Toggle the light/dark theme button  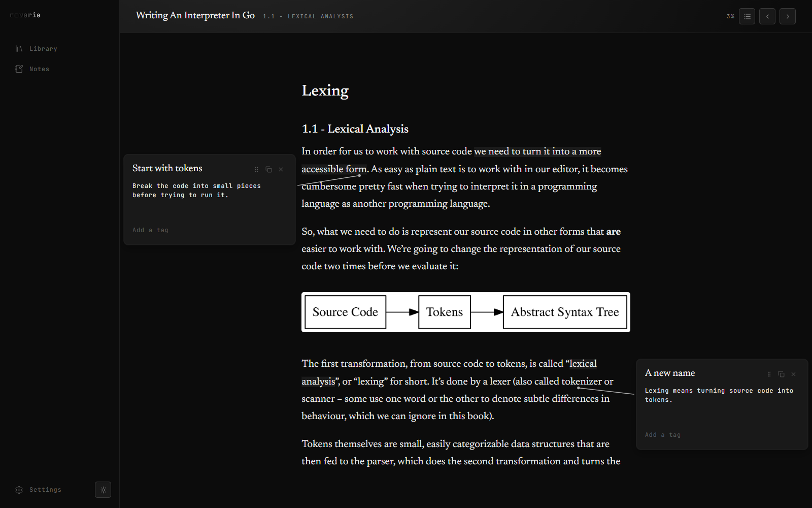[x=103, y=490]
